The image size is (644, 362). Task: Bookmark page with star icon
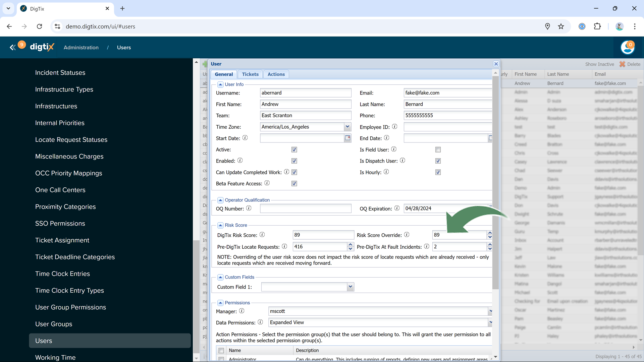click(x=561, y=26)
